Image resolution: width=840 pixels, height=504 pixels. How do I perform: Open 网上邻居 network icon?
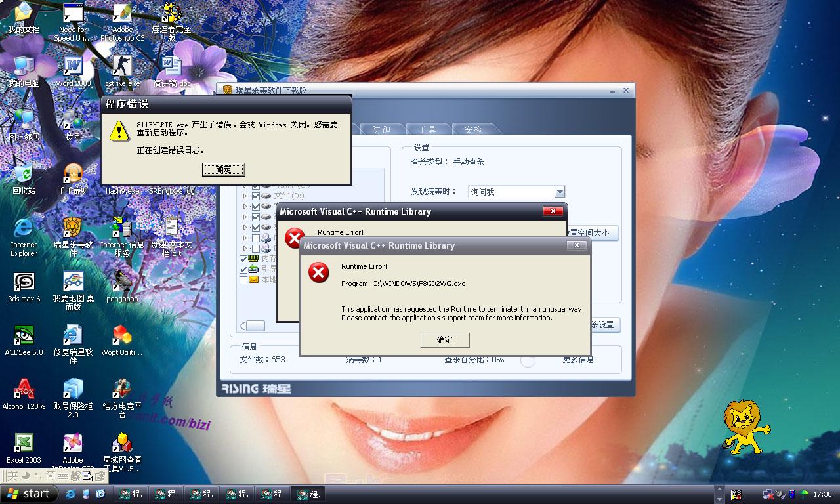coord(24,125)
